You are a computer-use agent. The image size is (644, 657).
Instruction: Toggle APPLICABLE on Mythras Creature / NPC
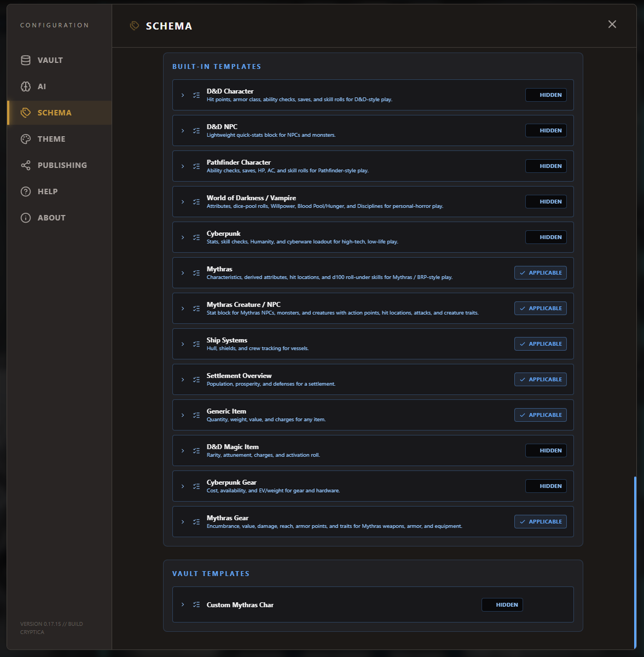541,309
